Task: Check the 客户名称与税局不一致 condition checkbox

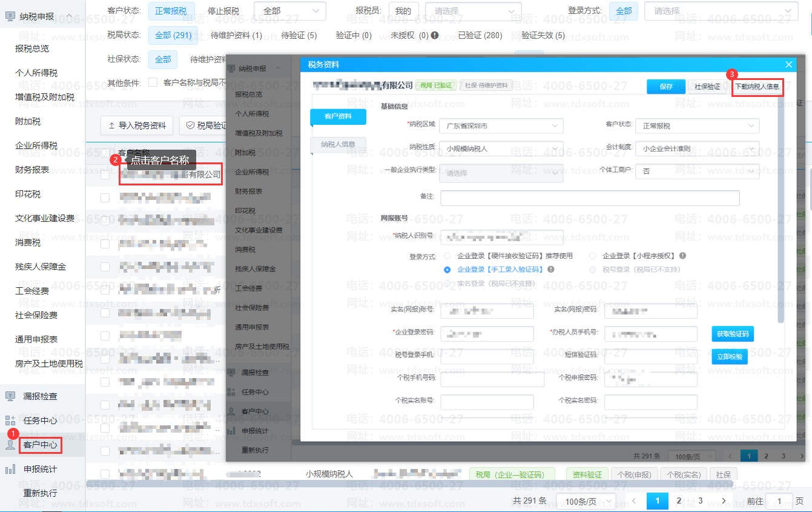Action: (x=153, y=82)
